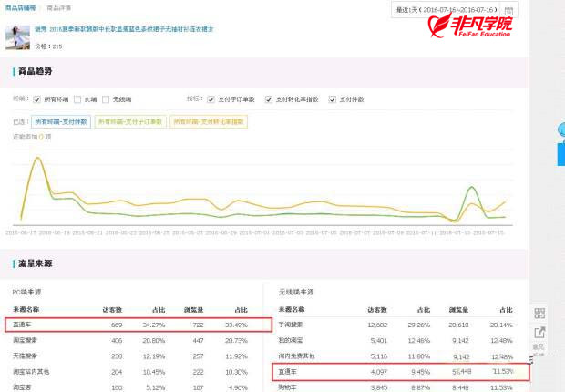Image resolution: width=565 pixels, height=392 pixels.
Task: Click 访客数 column header in PC table
Action: click(x=112, y=310)
